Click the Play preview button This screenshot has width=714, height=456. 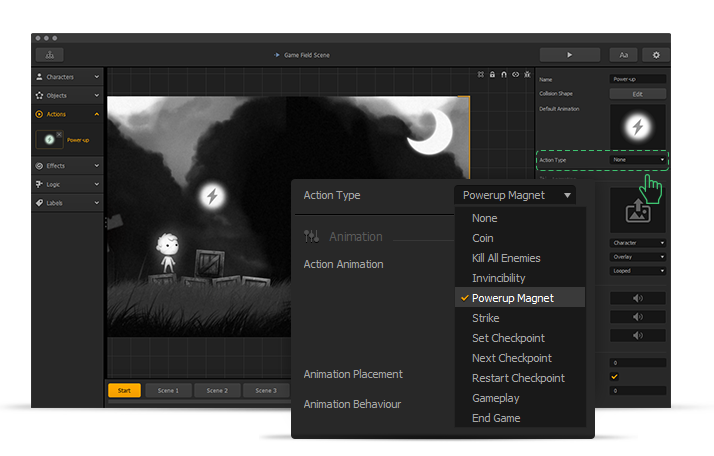[x=570, y=55]
